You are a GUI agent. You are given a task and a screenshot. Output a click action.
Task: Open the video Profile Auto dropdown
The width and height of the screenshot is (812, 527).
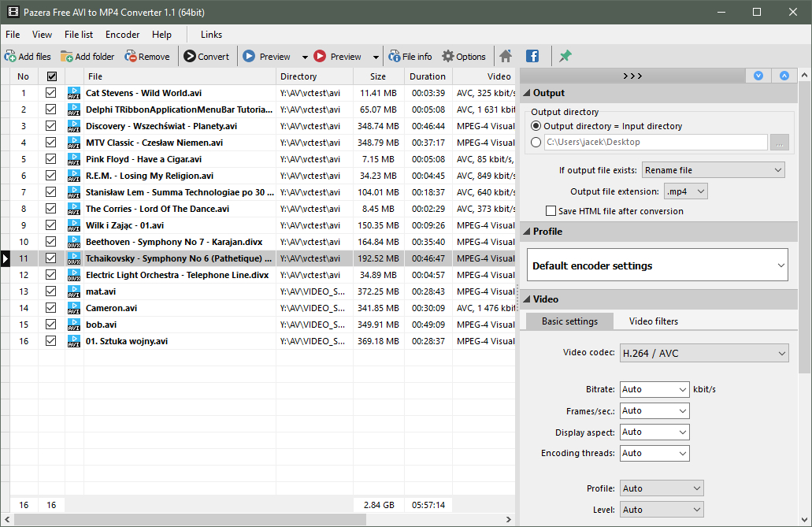[662, 488]
